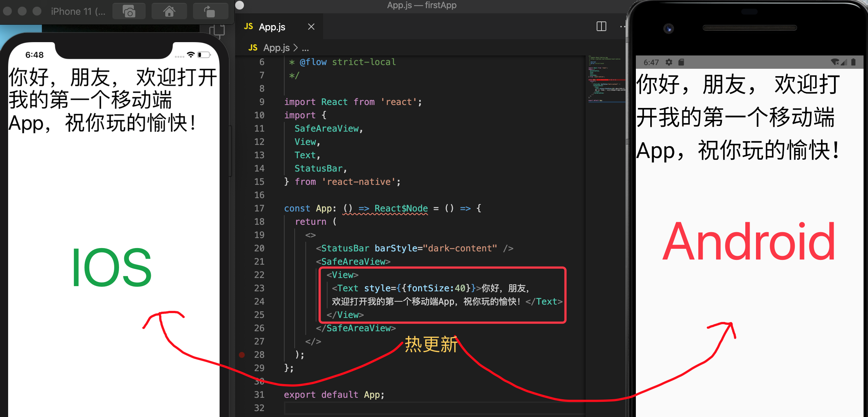Click the View import on line 12
Screen dimensions: 868x417
[x=305, y=142]
